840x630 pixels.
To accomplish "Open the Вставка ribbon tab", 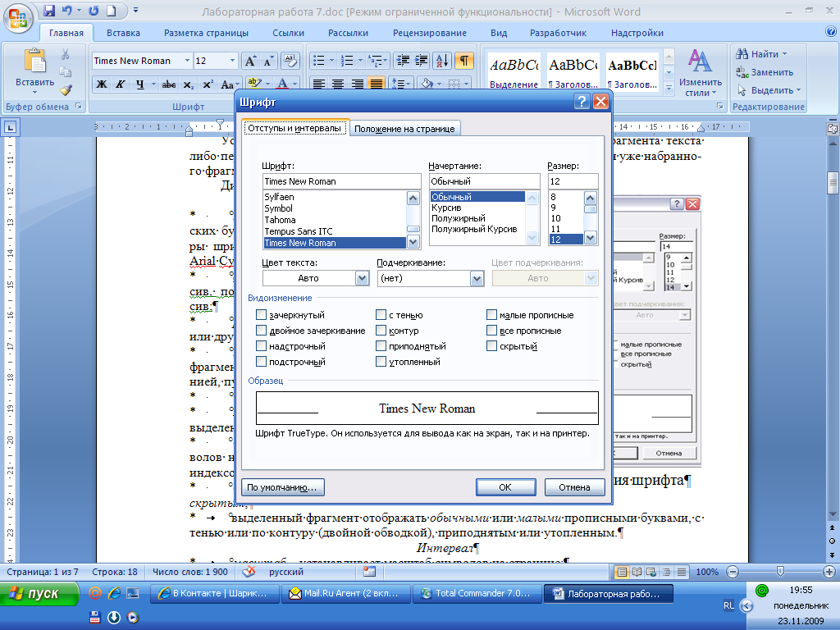I will 123,33.
